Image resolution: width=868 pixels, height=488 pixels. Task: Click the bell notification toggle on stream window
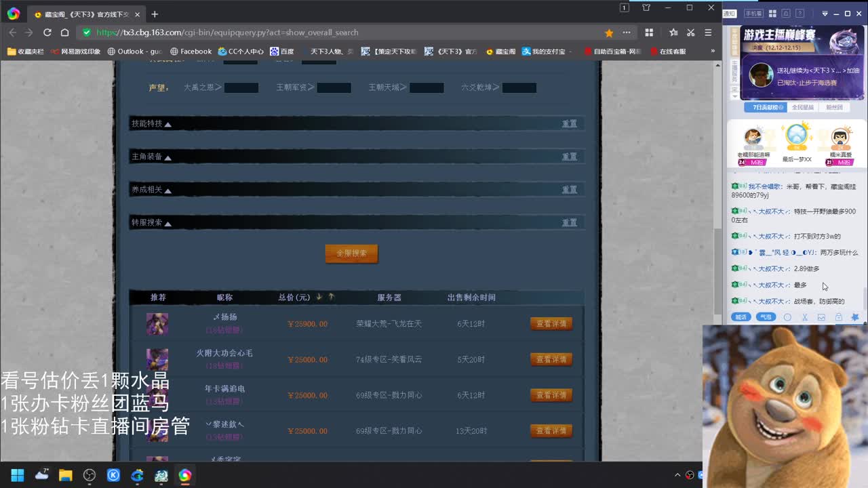click(x=786, y=13)
